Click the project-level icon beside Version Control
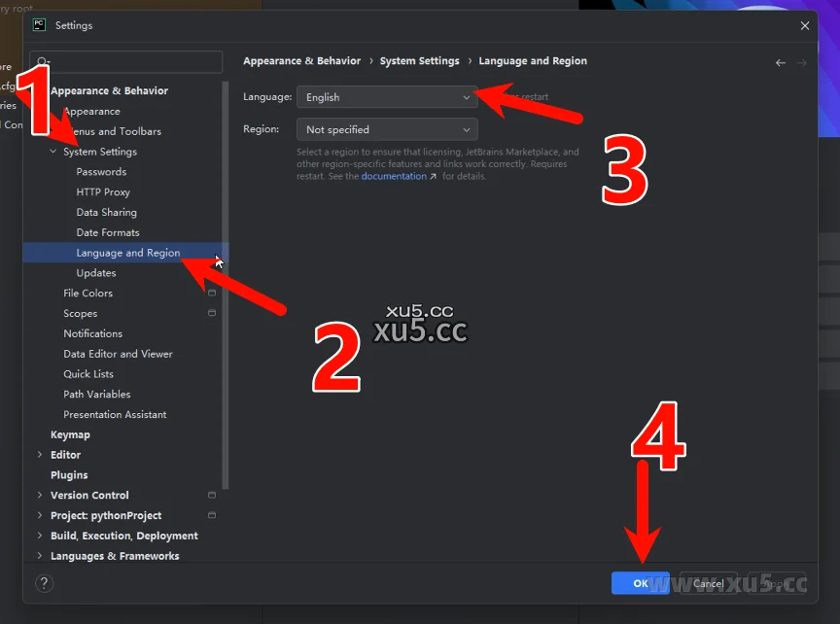840x624 pixels. pyautogui.click(x=212, y=495)
